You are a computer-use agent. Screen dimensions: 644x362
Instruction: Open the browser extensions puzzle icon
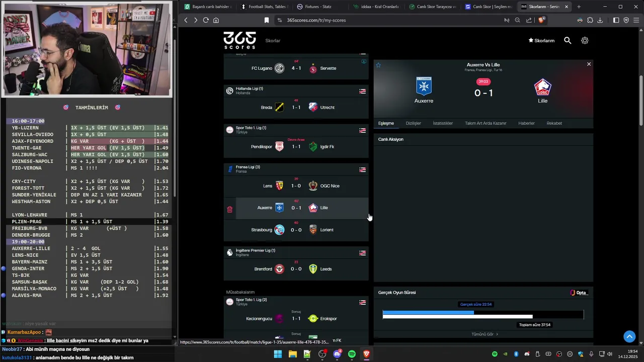point(590,20)
